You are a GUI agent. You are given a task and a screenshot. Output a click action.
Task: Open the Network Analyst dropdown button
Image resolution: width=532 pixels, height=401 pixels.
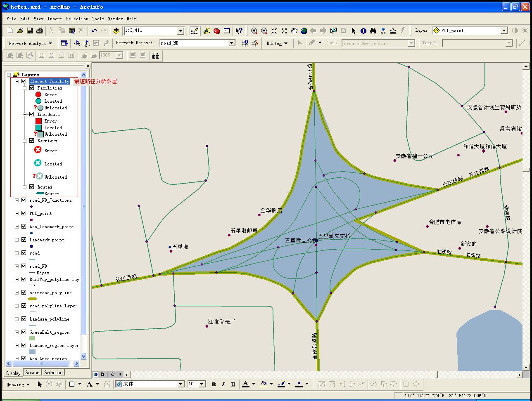coord(31,43)
